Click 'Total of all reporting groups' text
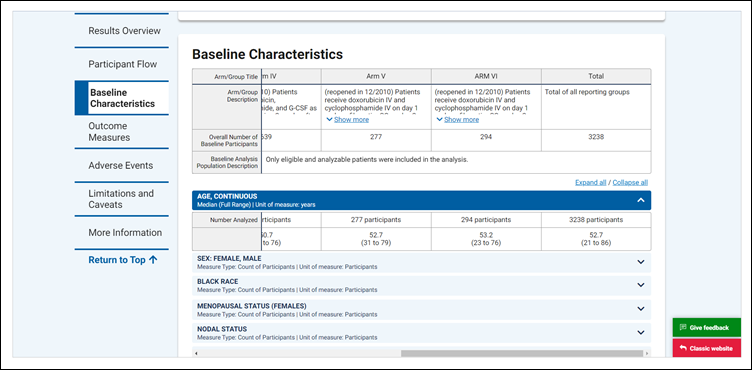This screenshot has width=752, height=370. coord(587,92)
